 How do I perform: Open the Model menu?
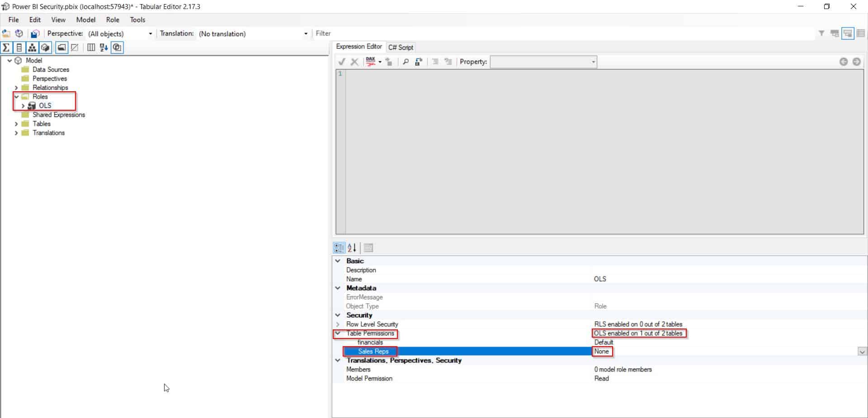tap(85, 19)
